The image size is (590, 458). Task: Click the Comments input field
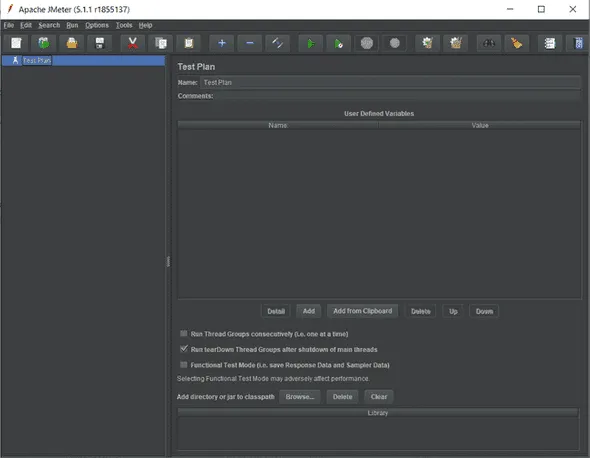tap(398, 96)
